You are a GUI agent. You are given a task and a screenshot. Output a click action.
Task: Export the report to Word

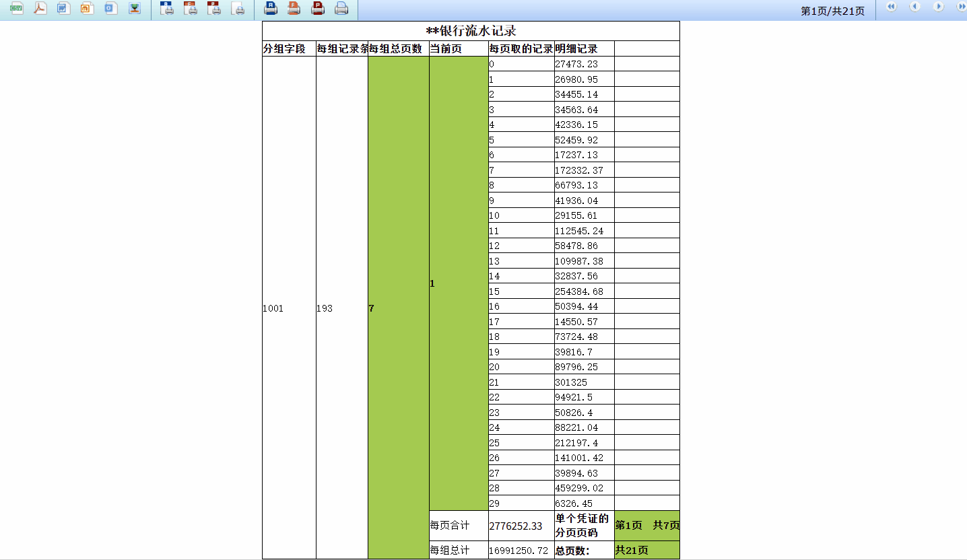pyautogui.click(x=64, y=9)
